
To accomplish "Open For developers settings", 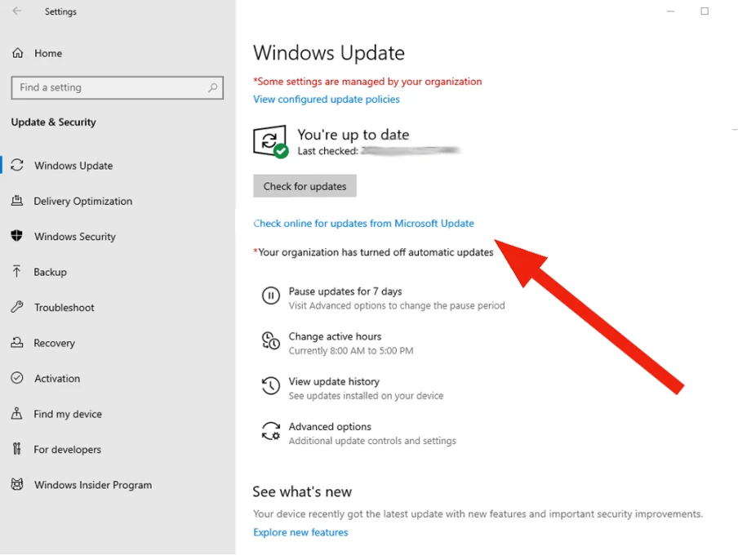I will pos(67,450).
